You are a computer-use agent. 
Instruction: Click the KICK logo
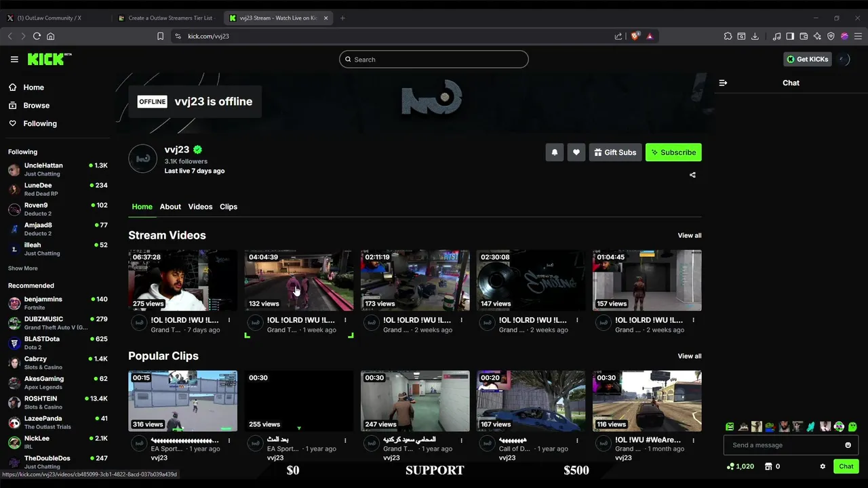click(x=49, y=60)
